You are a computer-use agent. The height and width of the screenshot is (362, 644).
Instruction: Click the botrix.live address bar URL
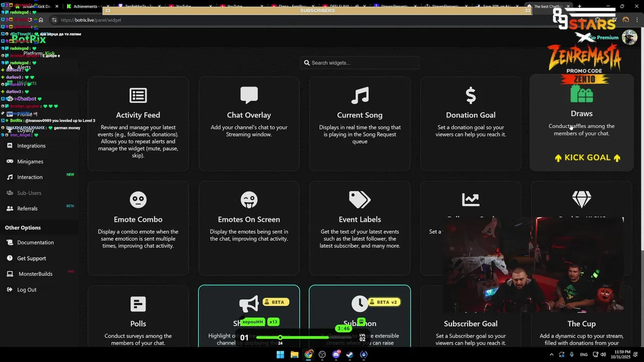(91, 20)
